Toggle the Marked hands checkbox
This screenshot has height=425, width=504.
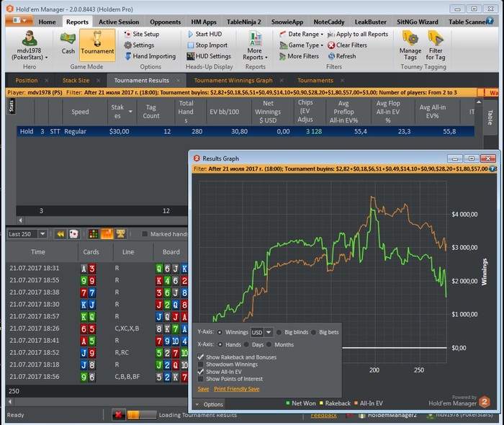(145, 234)
